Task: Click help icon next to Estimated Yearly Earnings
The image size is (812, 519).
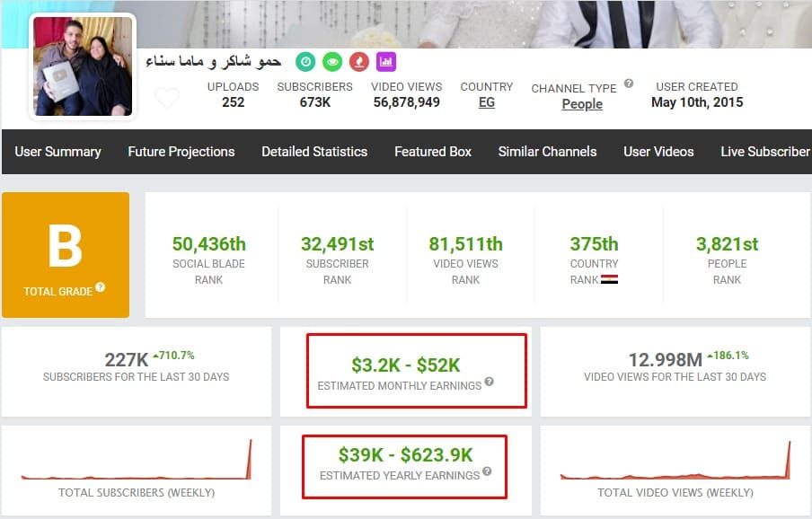Action: coord(487,471)
